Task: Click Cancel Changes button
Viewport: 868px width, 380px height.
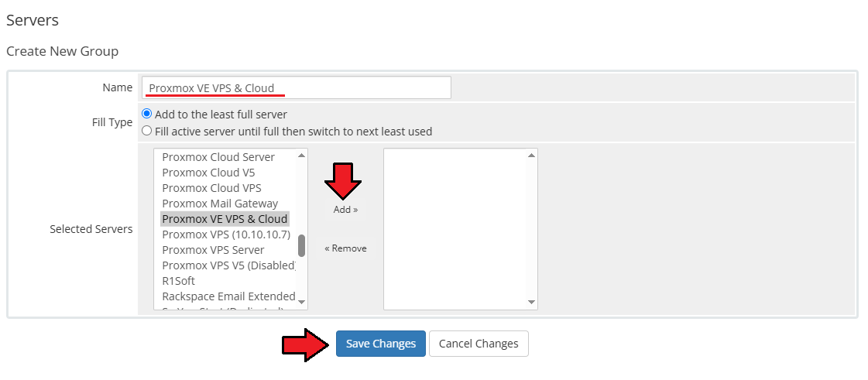Action: pos(479,344)
